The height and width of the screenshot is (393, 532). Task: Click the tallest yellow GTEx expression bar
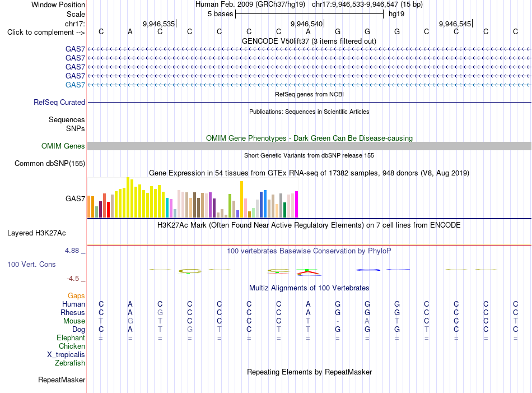[128, 197]
